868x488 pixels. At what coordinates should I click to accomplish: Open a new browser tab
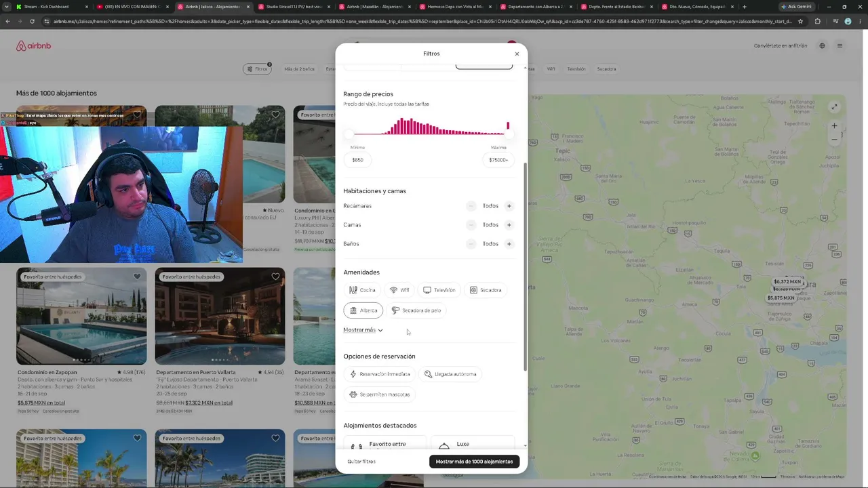745,7
